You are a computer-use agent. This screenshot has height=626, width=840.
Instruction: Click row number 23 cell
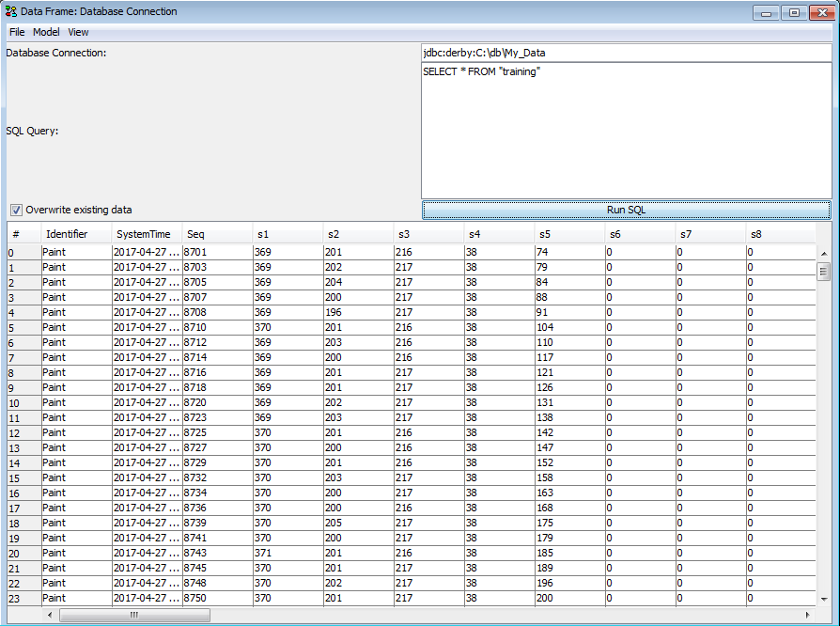(24, 598)
